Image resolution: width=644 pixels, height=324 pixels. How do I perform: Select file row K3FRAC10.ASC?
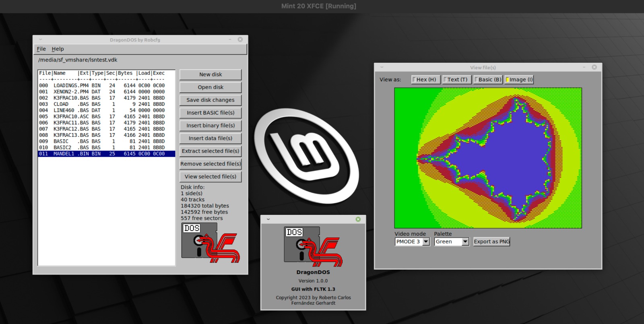pyautogui.click(x=107, y=117)
